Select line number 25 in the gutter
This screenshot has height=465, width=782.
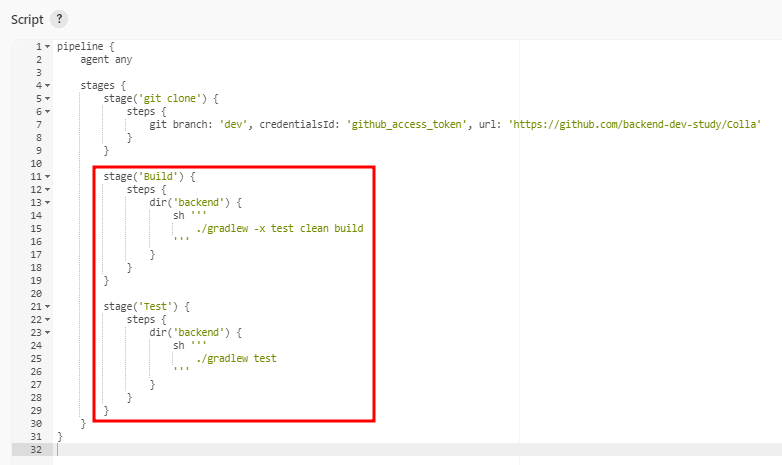pos(36,358)
